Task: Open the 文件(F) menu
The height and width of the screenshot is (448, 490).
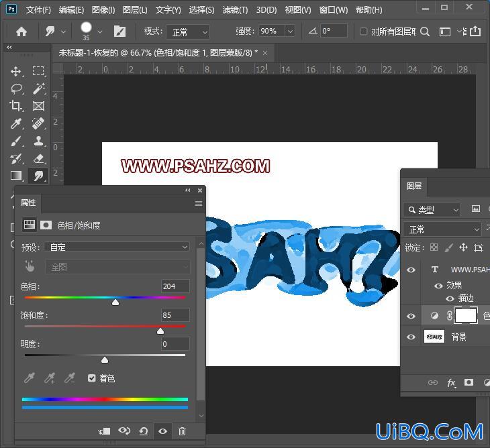Action: tap(38, 10)
